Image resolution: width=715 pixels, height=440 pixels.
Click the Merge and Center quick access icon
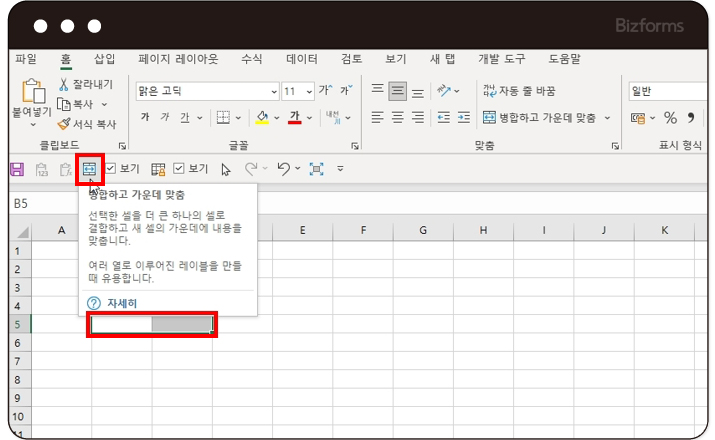click(x=90, y=169)
